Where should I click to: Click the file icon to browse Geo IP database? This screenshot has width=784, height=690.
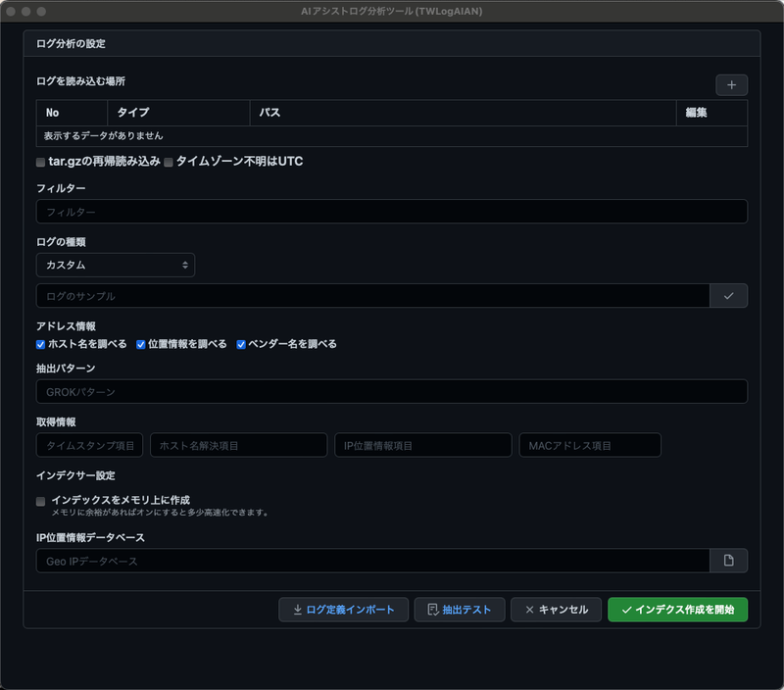(728, 561)
